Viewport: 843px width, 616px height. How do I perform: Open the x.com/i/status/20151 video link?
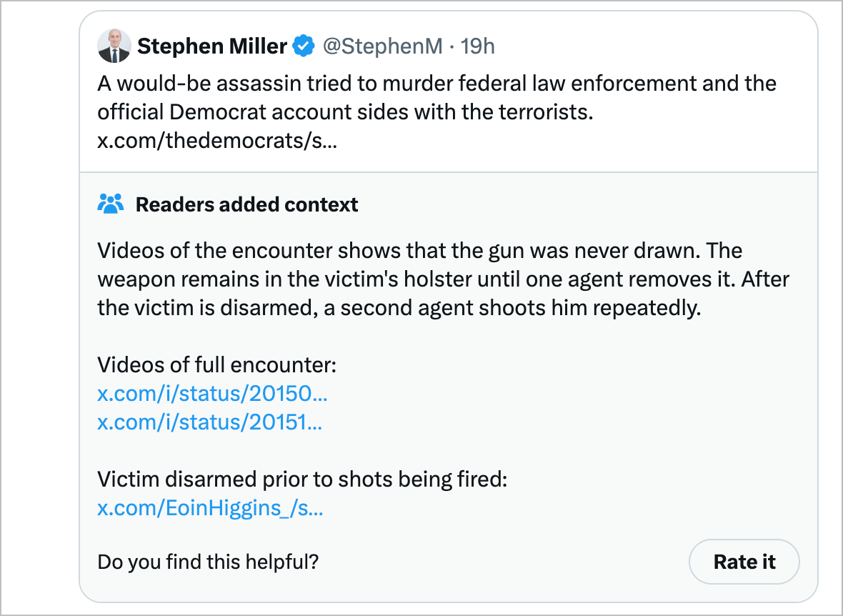(x=209, y=422)
